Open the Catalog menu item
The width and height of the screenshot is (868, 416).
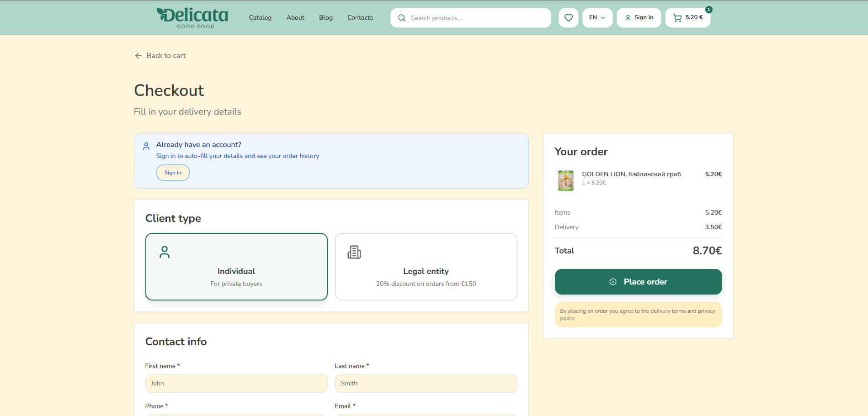click(x=260, y=18)
